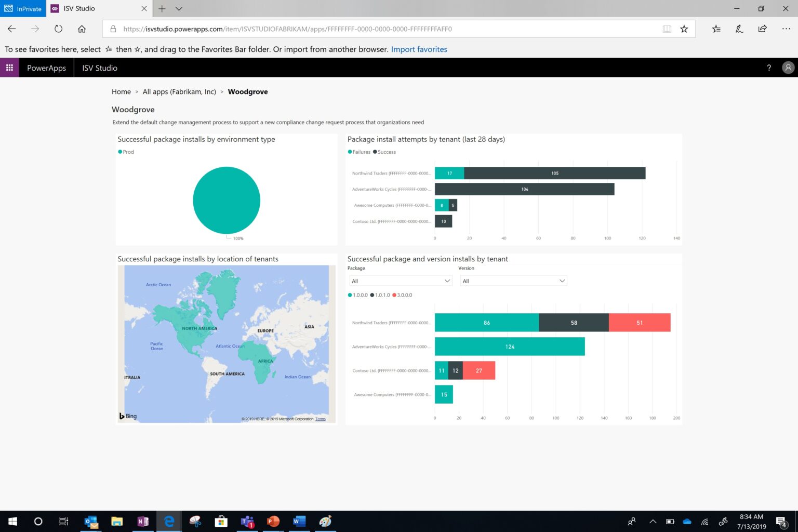
Task: Open PowerPoint from the taskbar
Action: click(273, 522)
